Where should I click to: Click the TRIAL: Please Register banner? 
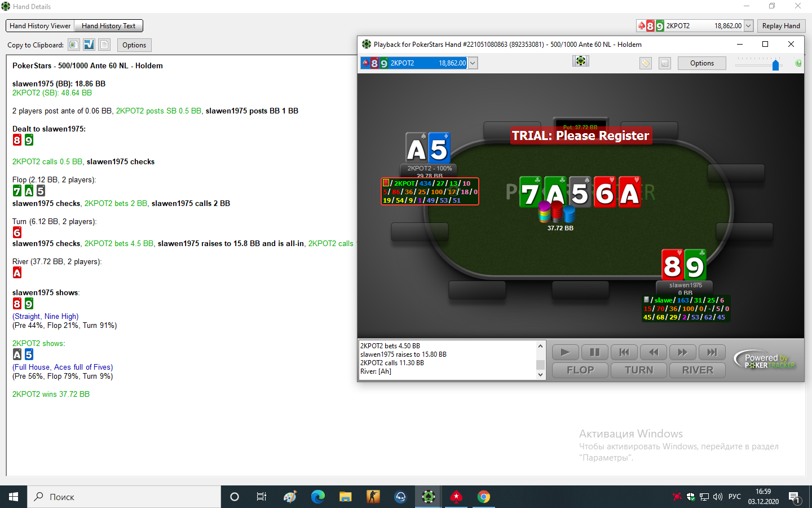581,135
